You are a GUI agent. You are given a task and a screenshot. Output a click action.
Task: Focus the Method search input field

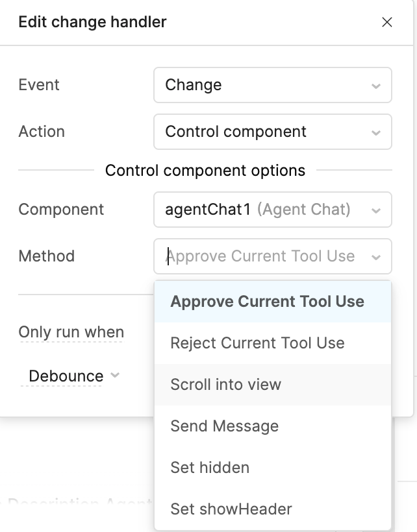[x=260, y=256]
